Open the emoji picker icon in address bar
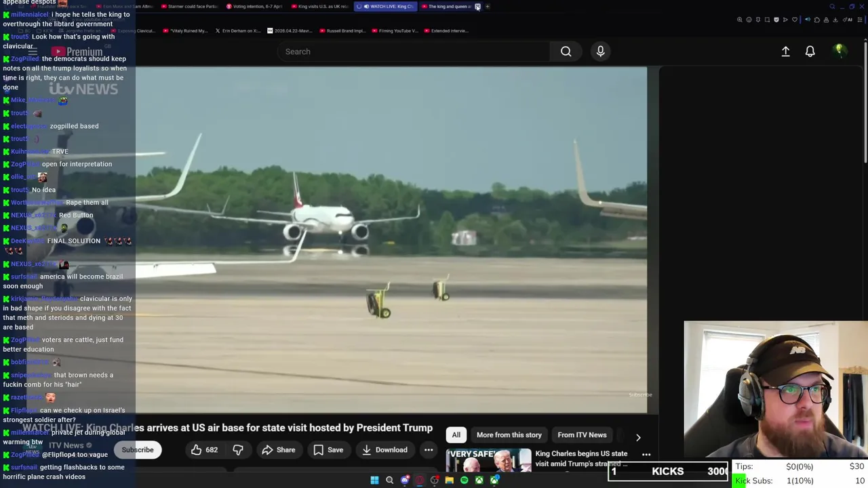 749,20
